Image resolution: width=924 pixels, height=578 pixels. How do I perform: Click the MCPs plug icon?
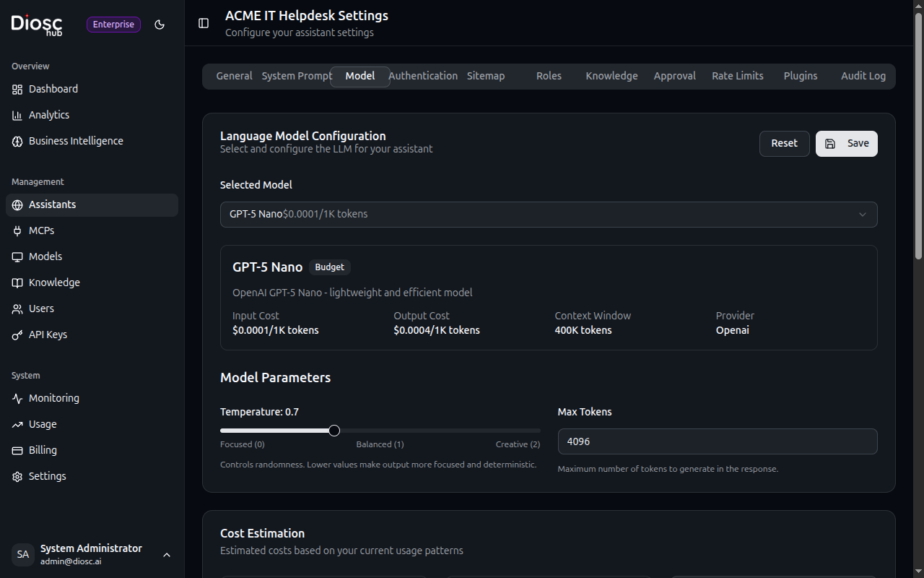17,230
